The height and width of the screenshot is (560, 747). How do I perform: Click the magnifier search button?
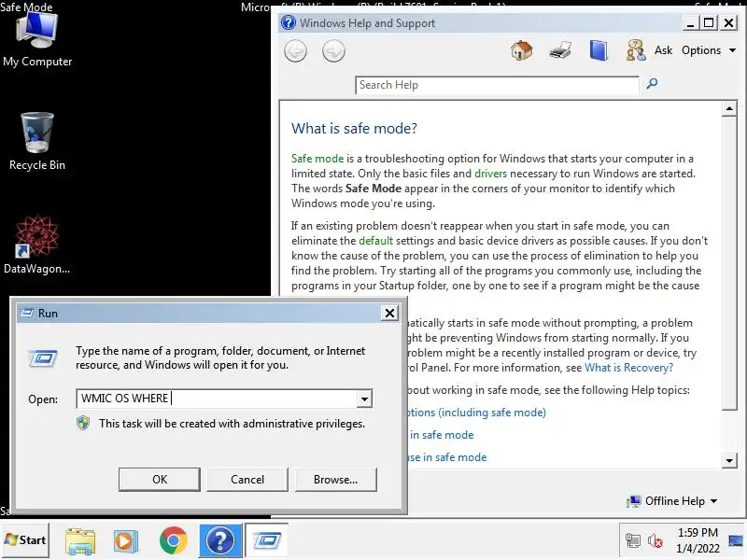tap(652, 84)
